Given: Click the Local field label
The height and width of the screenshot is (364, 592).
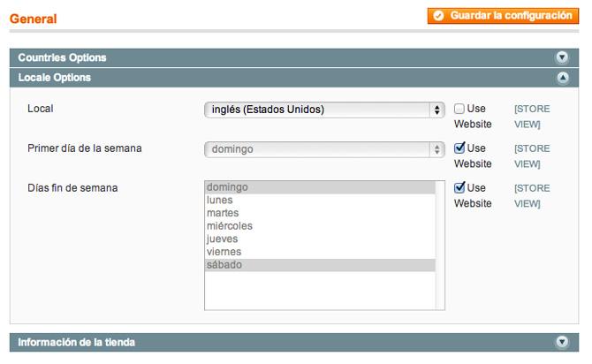Looking at the screenshot, I should click(41, 109).
